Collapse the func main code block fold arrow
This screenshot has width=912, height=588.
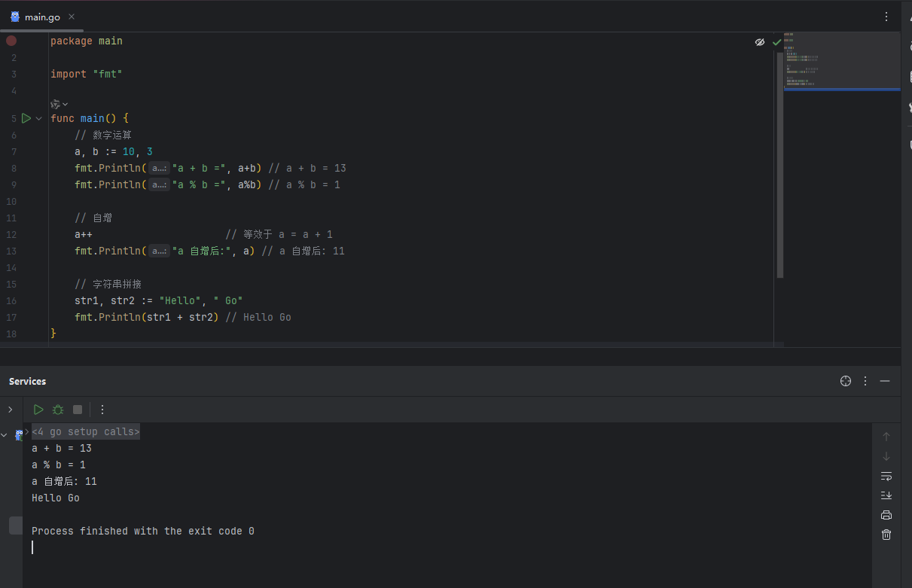39,118
